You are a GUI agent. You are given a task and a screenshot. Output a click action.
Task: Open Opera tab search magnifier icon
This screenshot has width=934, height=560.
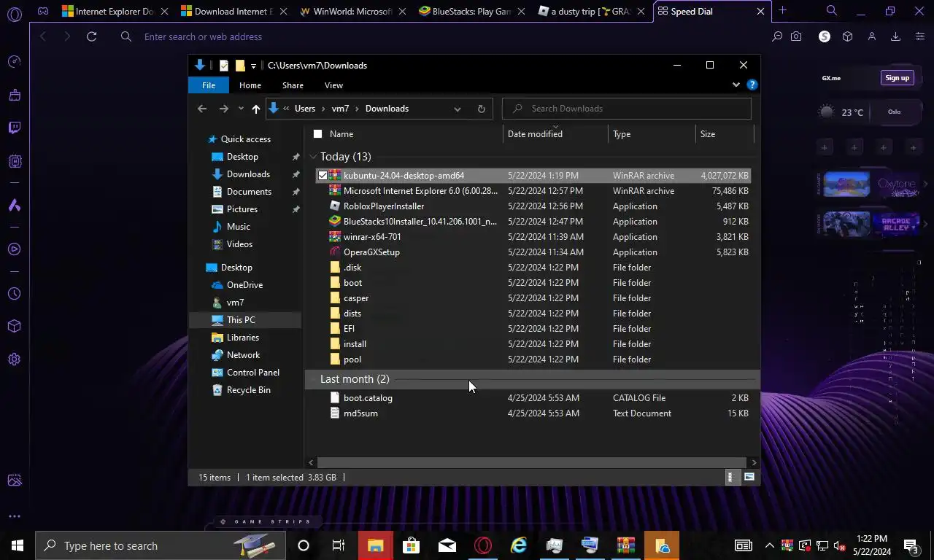(x=831, y=11)
